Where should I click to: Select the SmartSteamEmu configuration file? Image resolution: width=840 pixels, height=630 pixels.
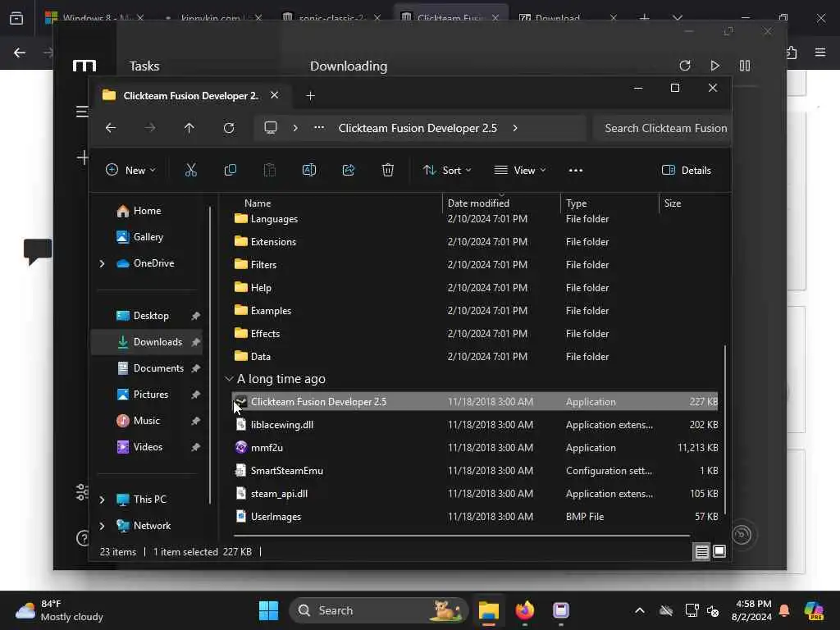click(475, 471)
